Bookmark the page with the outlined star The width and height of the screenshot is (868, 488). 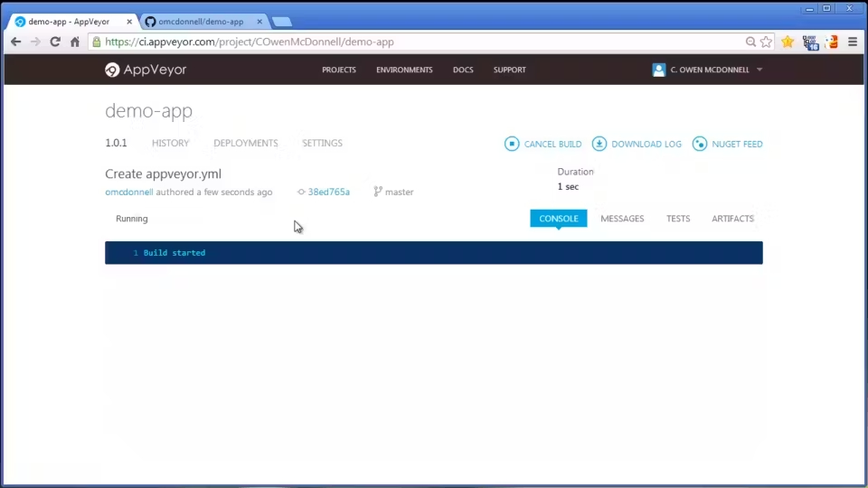click(x=766, y=42)
